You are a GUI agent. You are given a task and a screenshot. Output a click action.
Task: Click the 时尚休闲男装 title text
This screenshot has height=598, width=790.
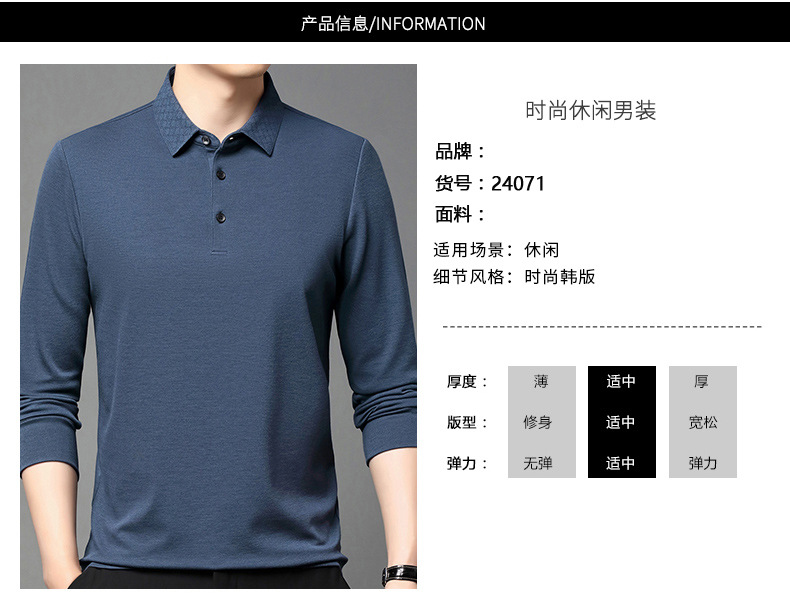click(590, 110)
